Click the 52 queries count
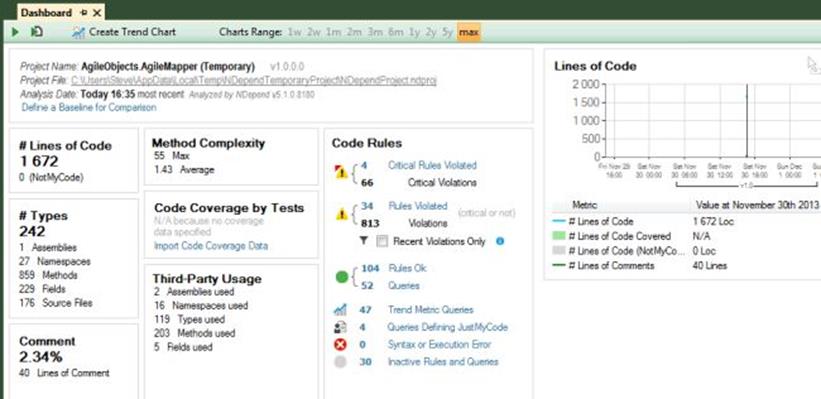Image resolution: width=821 pixels, height=399 pixels. [367, 285]
